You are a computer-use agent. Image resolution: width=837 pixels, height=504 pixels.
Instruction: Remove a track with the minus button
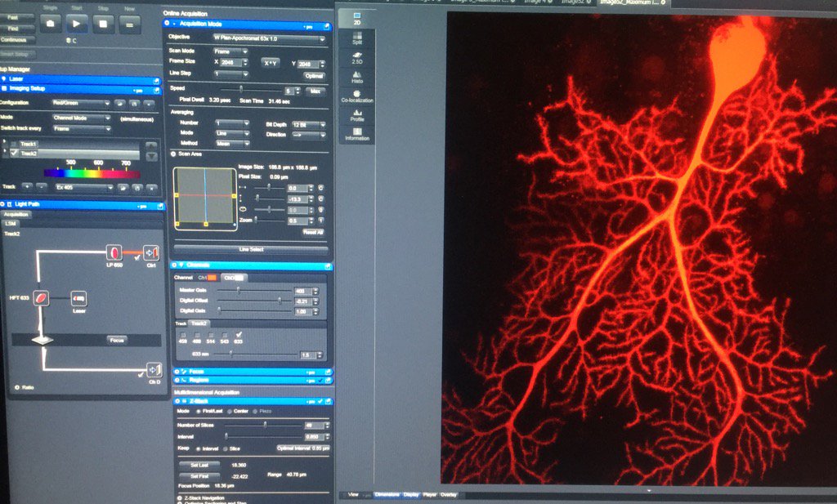42,187
